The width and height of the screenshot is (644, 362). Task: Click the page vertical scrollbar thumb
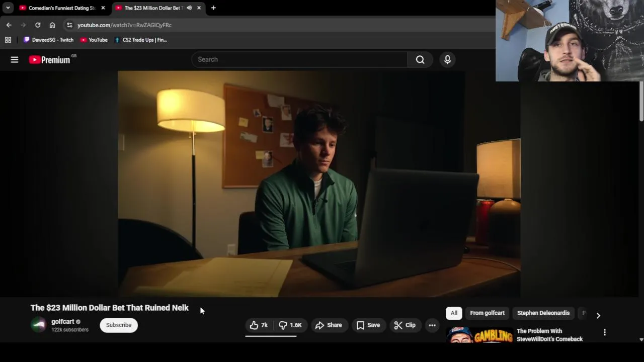[x=641, y=101]
